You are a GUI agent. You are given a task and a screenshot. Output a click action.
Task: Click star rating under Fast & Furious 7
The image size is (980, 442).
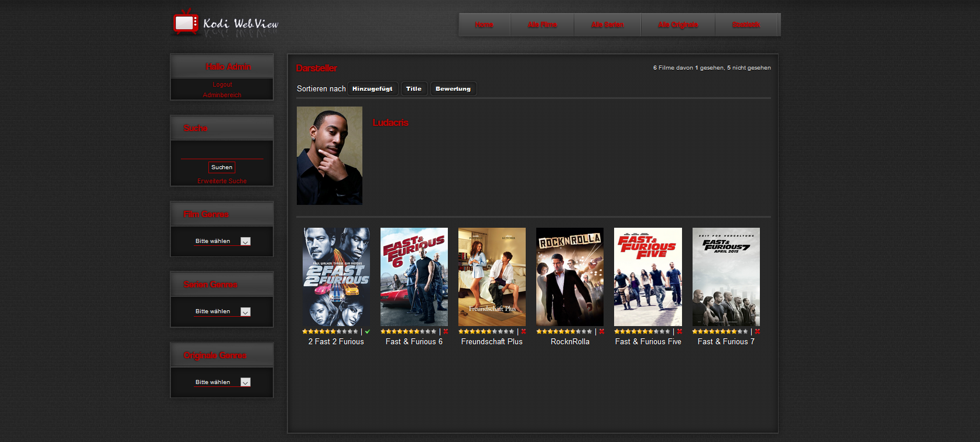point(719,331)
